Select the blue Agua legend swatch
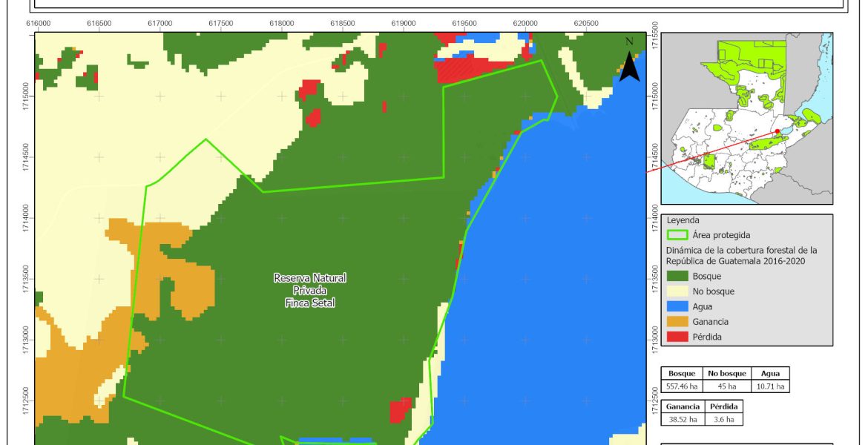The width and height of the screenshot is (868, 445). pyautogui.click(x=677, y=306)
